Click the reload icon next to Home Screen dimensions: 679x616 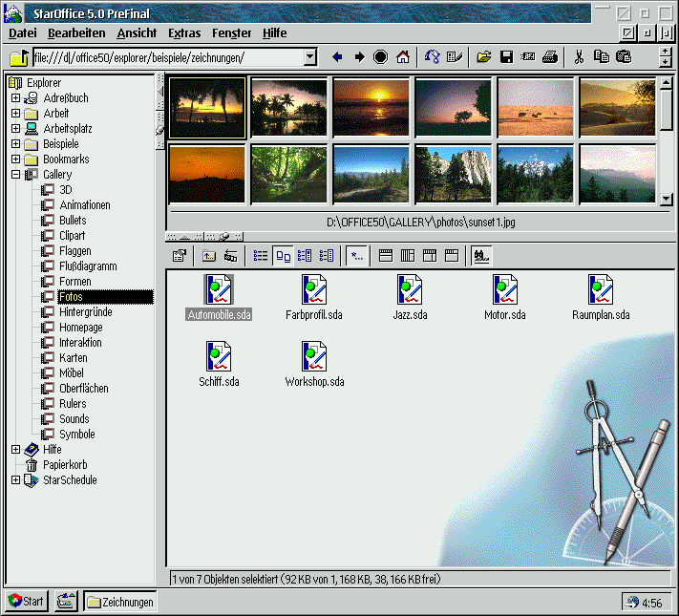coord(432,56)
